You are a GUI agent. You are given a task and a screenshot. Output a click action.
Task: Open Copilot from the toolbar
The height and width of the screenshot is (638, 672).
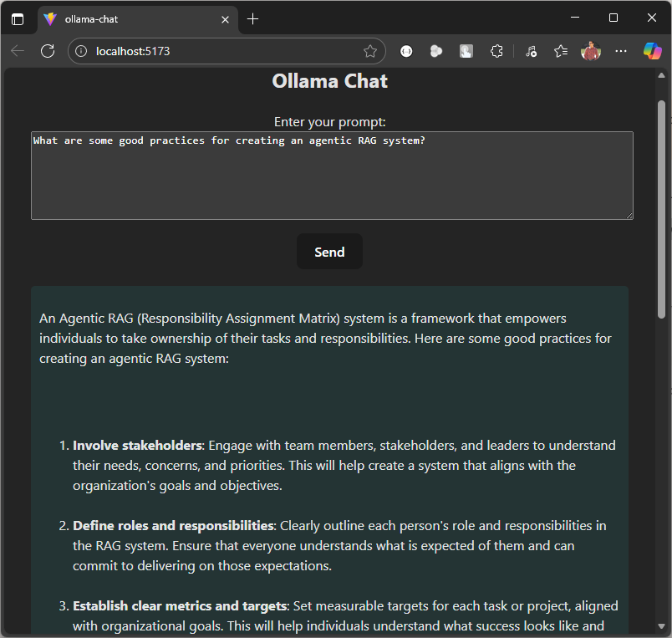point(652,51)
